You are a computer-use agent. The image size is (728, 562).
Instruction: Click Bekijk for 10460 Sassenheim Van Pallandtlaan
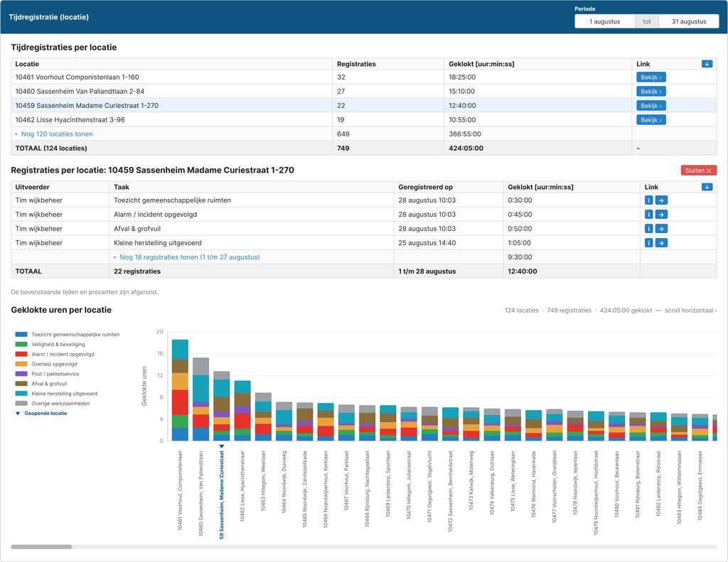point(651,92)
